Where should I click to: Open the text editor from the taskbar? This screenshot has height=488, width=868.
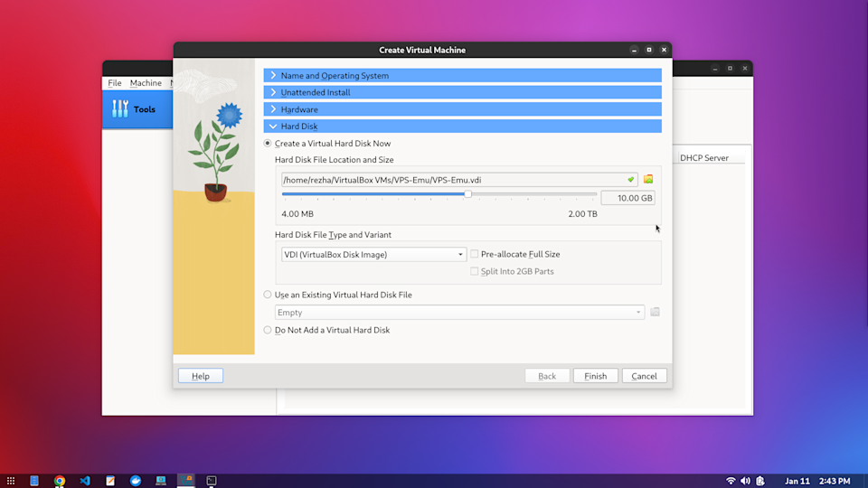click(110, 481)
